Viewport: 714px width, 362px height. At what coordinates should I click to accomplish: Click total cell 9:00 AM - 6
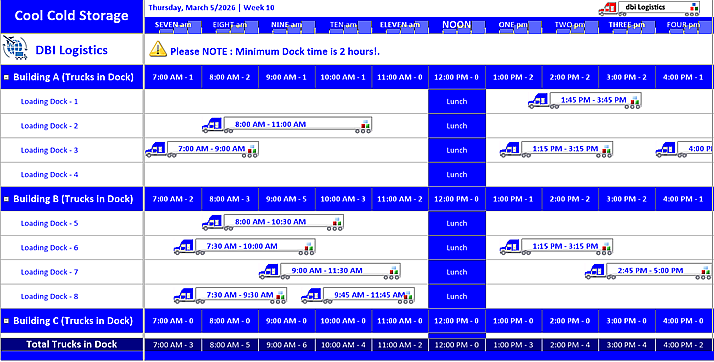click(286, 345)
